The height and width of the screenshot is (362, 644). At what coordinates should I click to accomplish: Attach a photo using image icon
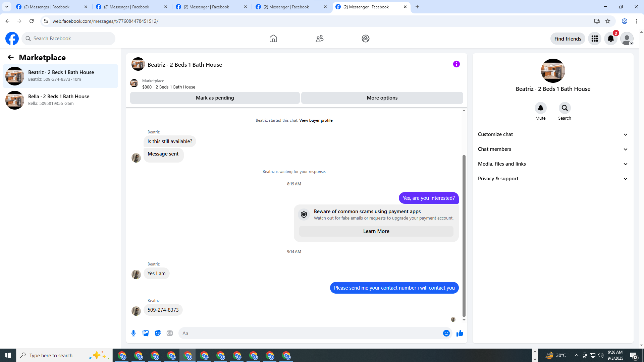(146, 333)
